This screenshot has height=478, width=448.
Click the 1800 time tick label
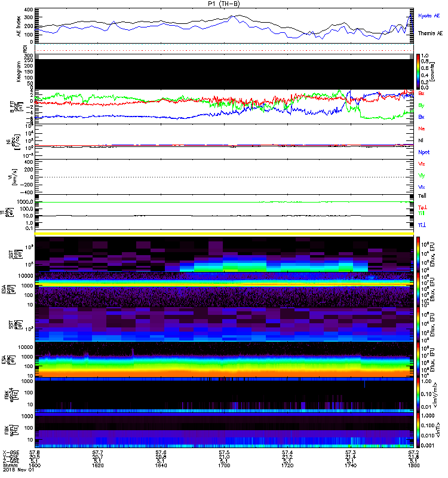click(413, 465)
